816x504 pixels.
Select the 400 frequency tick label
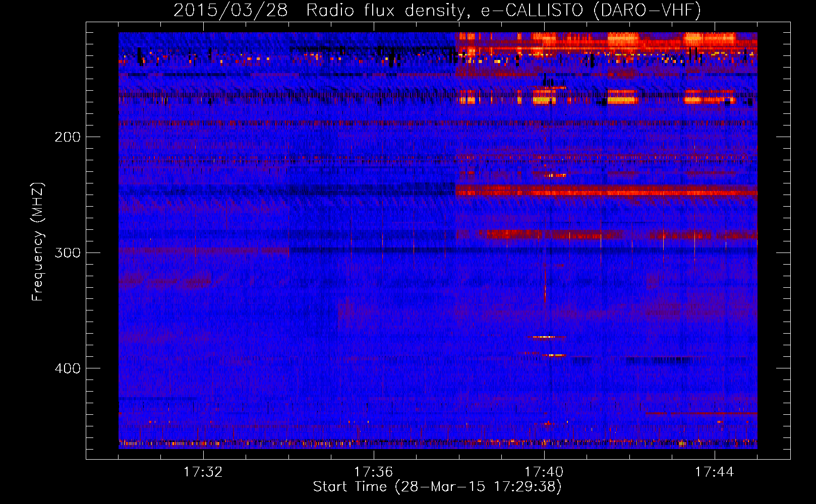pos(68,368)
